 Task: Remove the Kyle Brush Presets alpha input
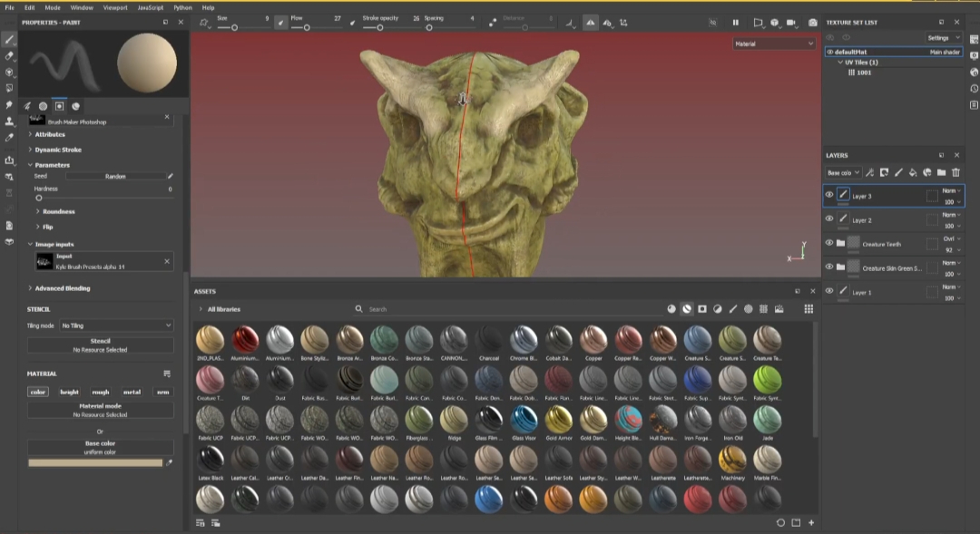coord(167,261)
